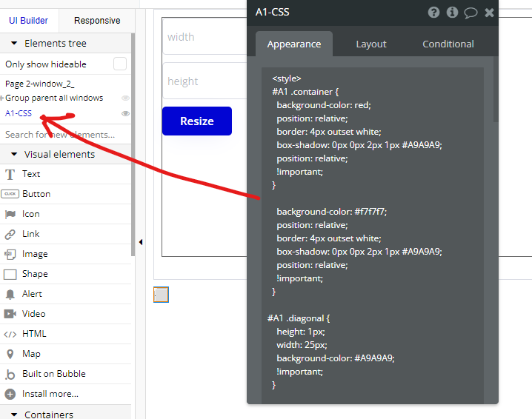532x419 pixels.
Task: Click the '#A1 .container {' selector line
Action: pos(305,92)
